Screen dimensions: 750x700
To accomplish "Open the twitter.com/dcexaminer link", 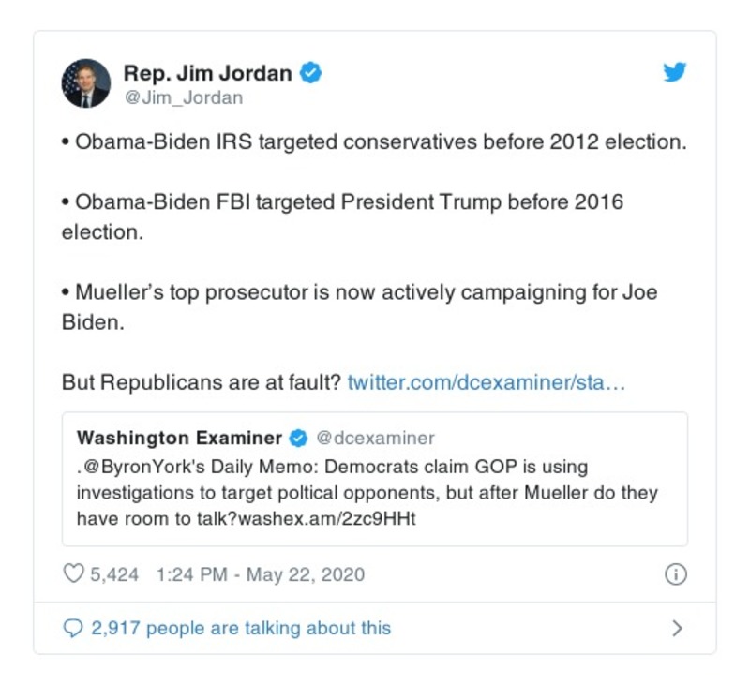I will tap(486, 382).
